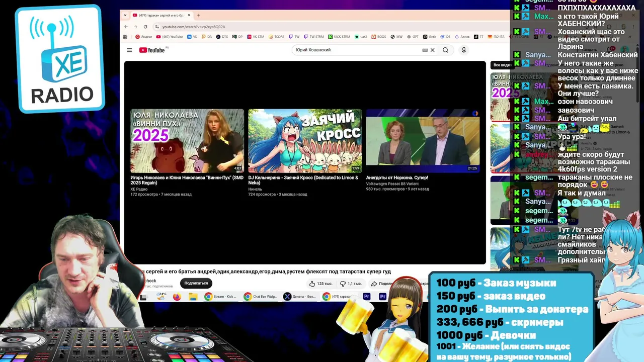Switch to the Донаты taskbar window
The height and width of the screenshot is (362, 644).
coord(300,297)
